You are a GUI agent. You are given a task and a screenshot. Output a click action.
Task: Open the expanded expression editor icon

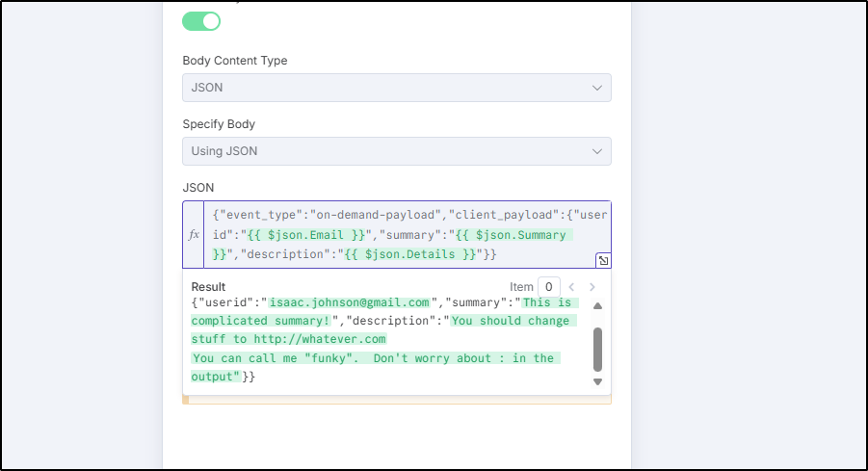tap(603, 261)
